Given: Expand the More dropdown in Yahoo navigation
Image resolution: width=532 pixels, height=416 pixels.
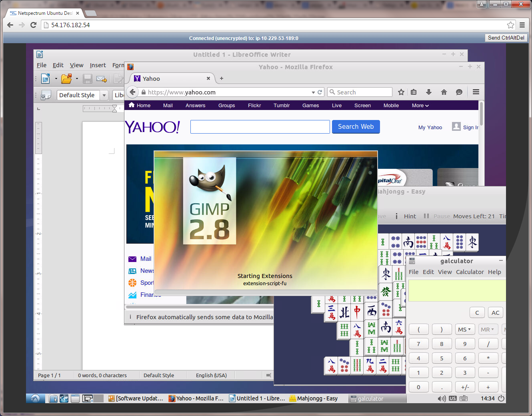Looking at the screenshot, I should click(x=420, y=106).
